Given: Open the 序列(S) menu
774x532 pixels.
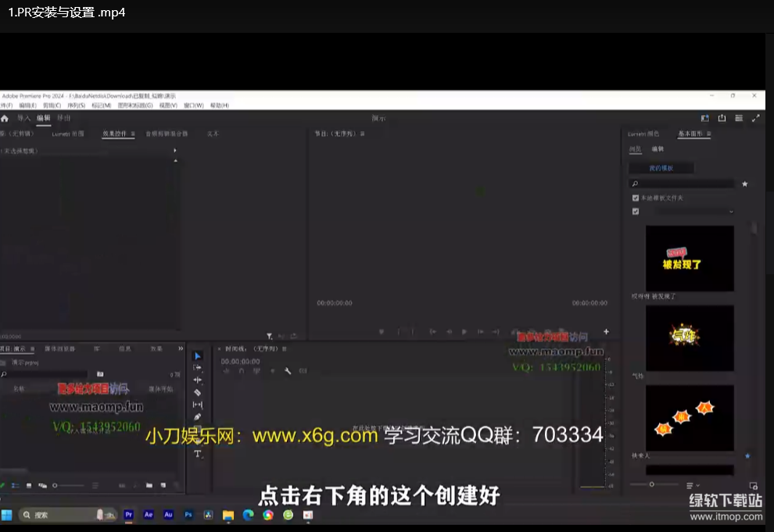Looking at the screenshot, I should (x=76, y=105).
